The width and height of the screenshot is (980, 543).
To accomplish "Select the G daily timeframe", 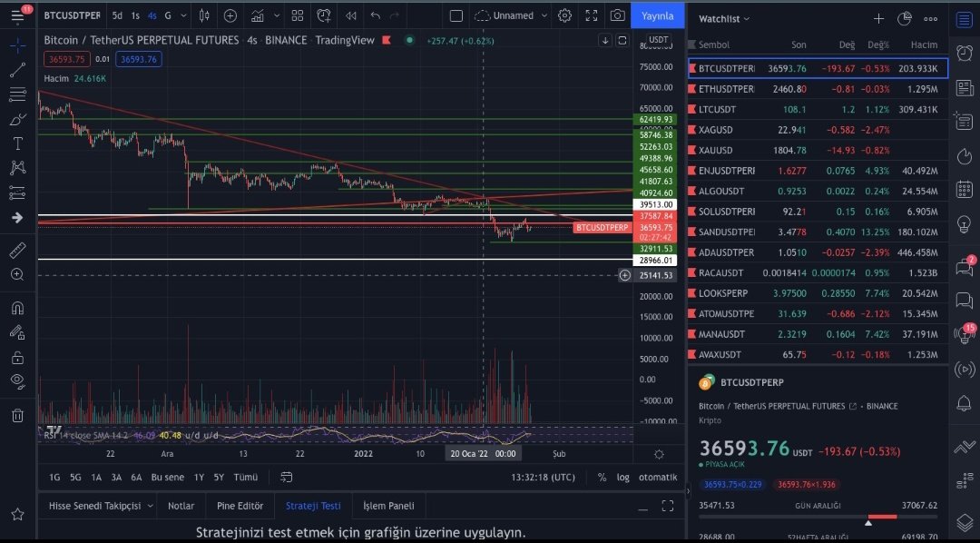I will tap(168, 15).
